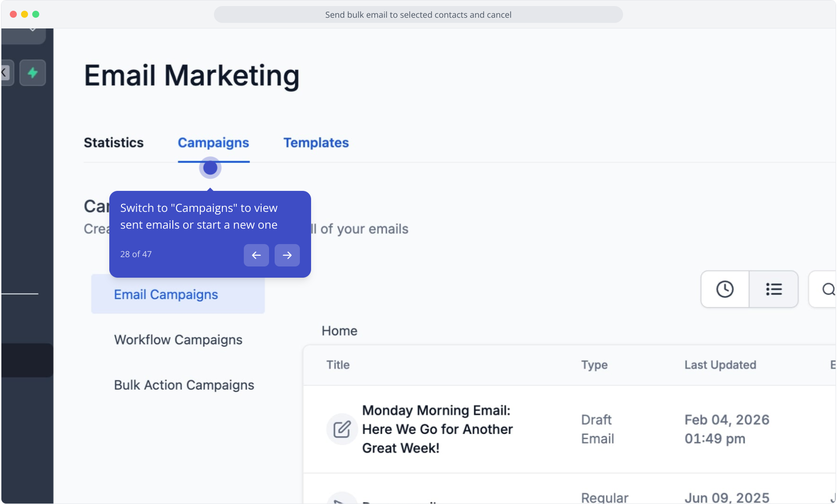
Task: Click the Email Marketing page heading
Action: (192, 76)
